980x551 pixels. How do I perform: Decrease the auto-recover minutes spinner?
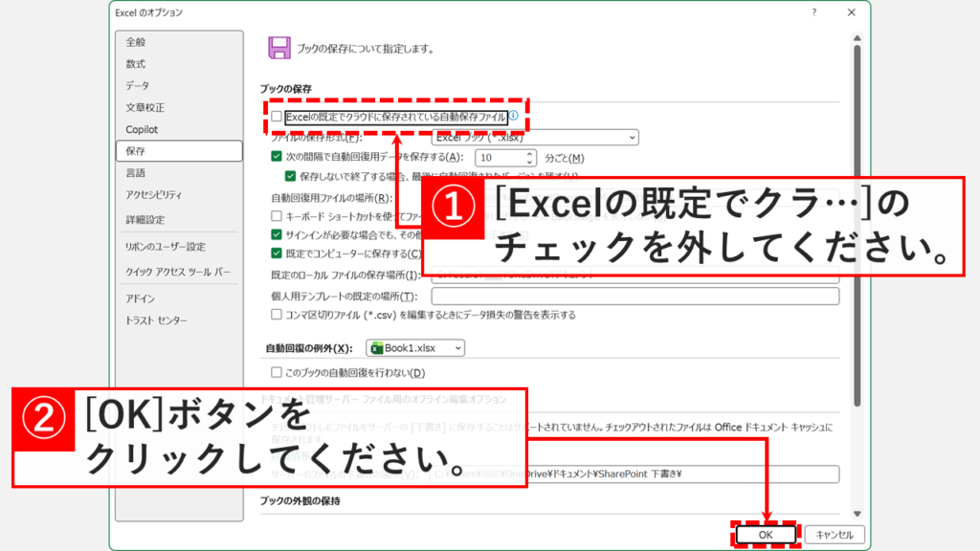(529, 162)
